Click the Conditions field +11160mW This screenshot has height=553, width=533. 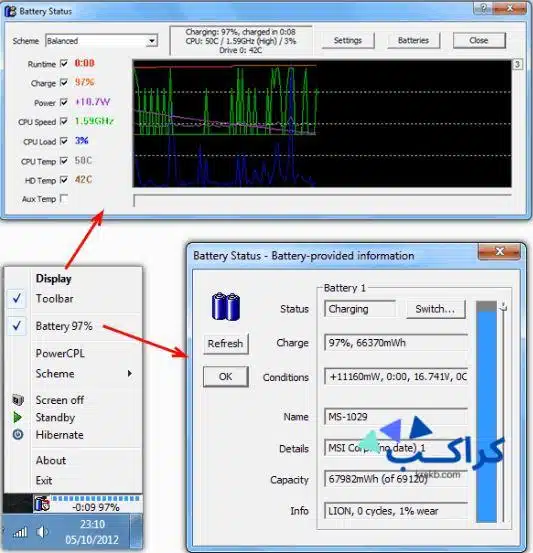point(395,377)
